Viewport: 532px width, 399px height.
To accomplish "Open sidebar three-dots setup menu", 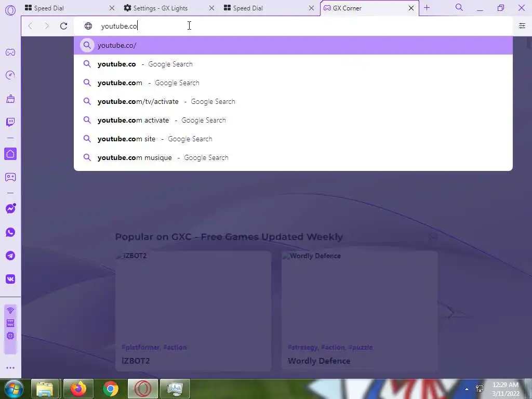I will pos(10,368).
